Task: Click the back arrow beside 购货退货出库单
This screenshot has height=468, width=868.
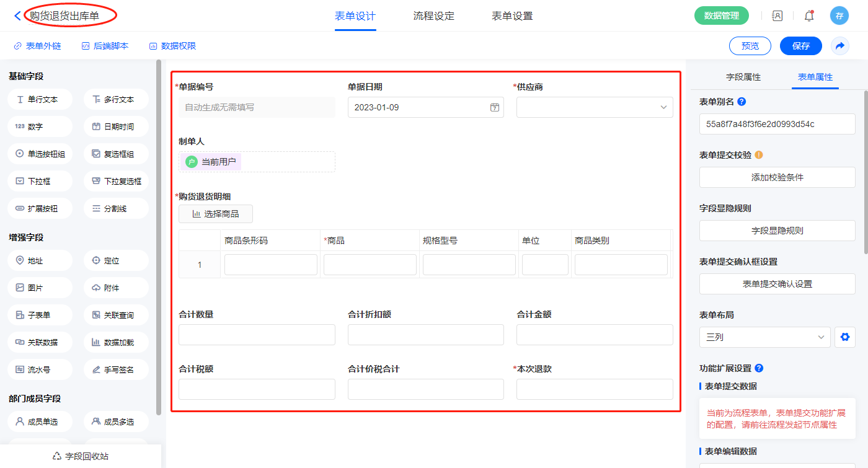Action: [x=17, y=16]
